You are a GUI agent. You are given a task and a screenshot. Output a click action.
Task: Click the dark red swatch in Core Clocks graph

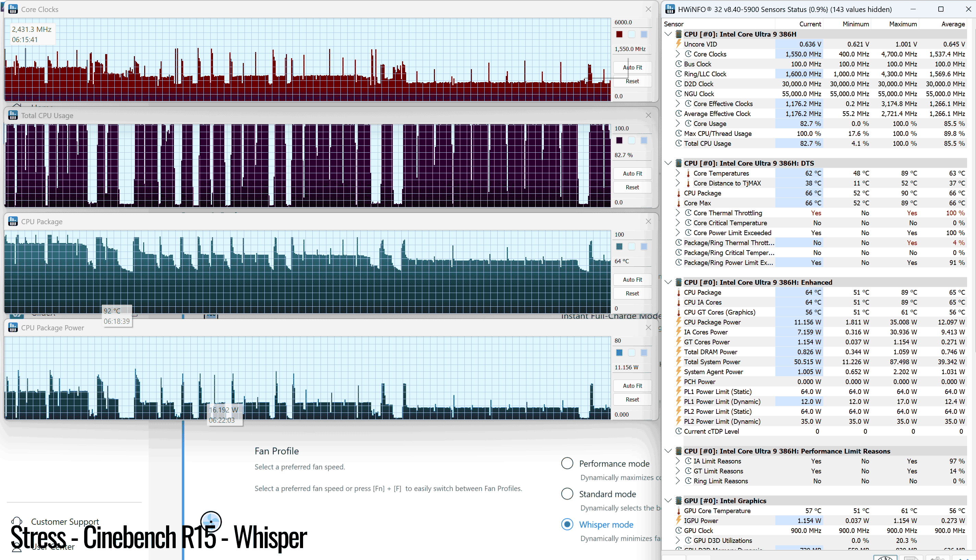[619, 34]
